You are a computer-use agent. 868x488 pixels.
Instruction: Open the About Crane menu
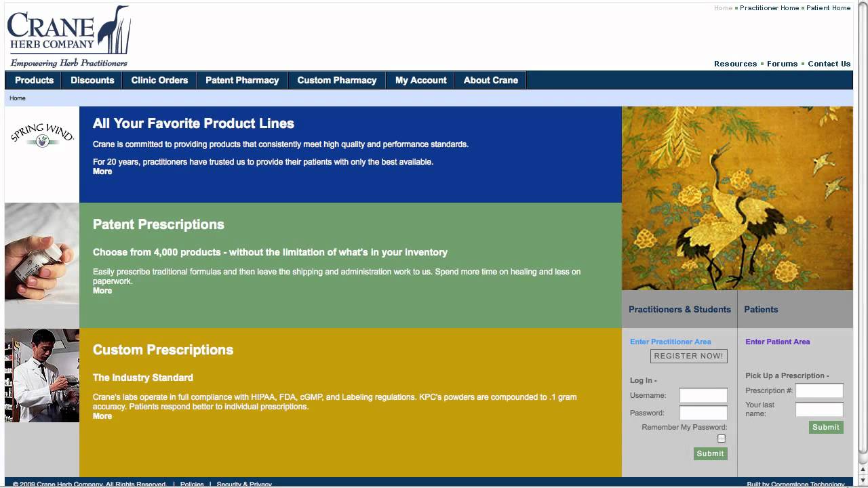click(x=490, y=80)
